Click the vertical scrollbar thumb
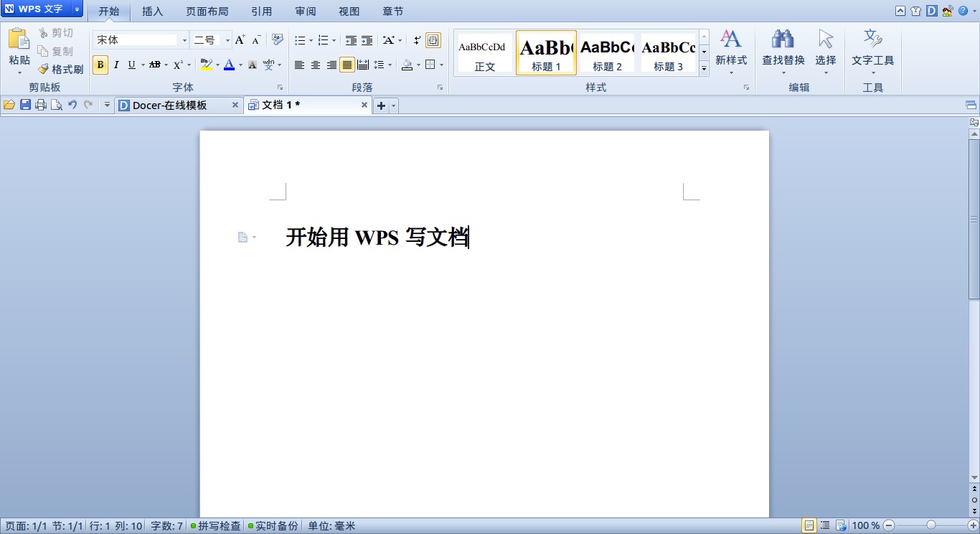Viewport: 980px width, 534px height. (974, 220)
